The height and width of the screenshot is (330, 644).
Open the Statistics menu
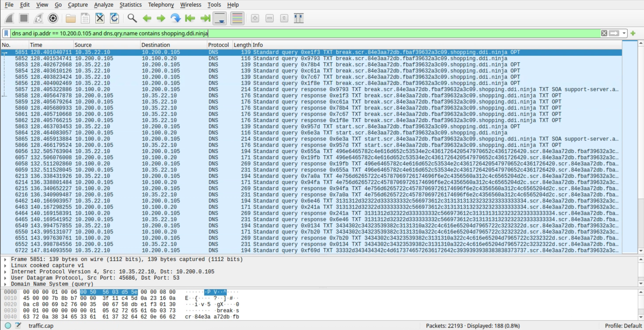point(130,4)
